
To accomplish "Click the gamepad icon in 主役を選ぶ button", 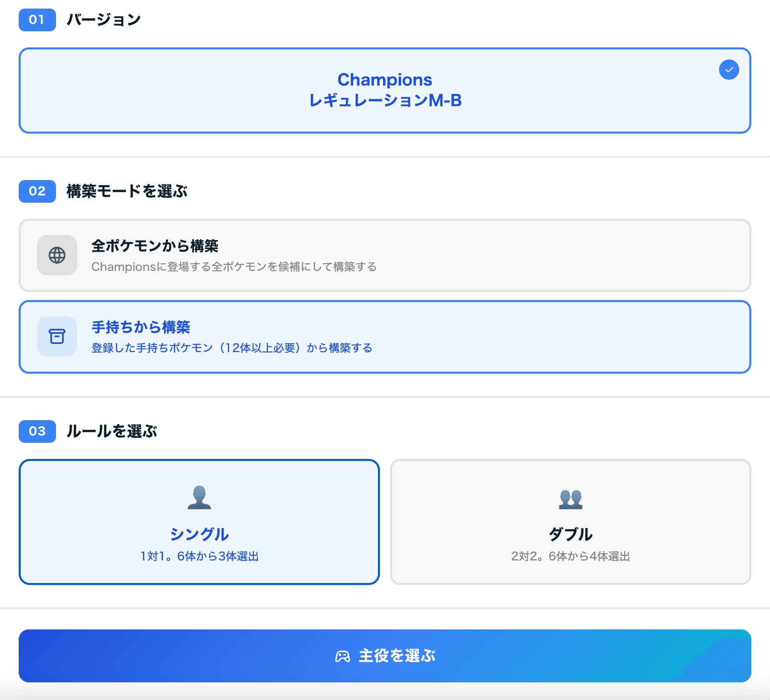I will [343, 656].
